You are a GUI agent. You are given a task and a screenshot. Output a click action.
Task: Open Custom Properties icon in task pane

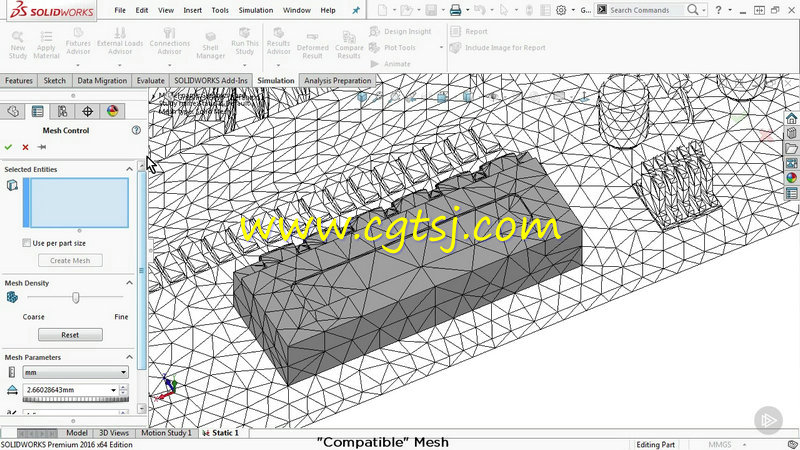tap(791, 193)
